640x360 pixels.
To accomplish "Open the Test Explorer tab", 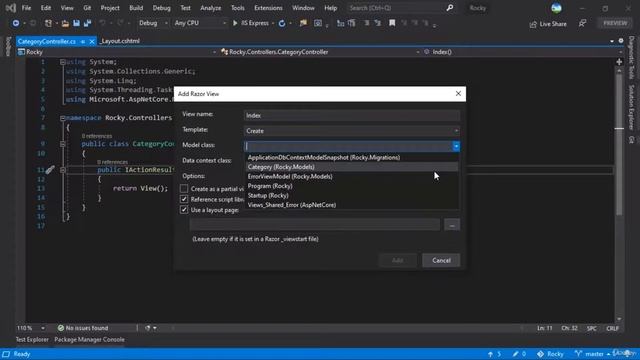I will point(32,340).
